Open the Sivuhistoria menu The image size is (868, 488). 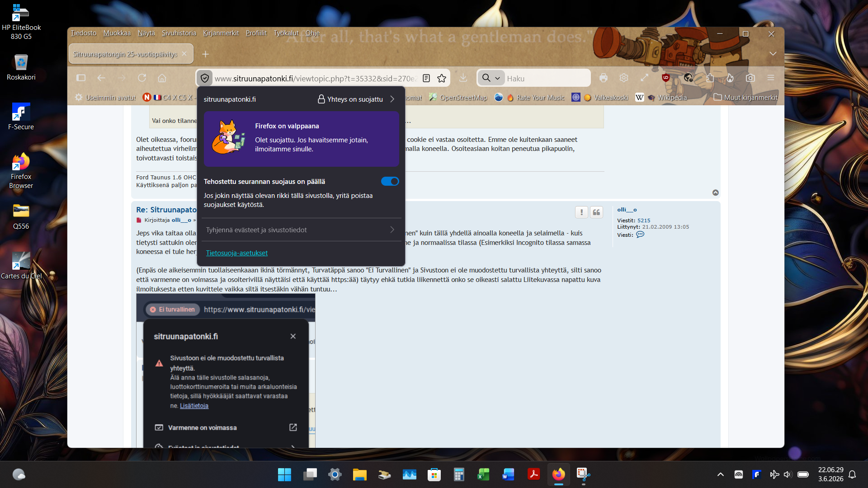179,33
